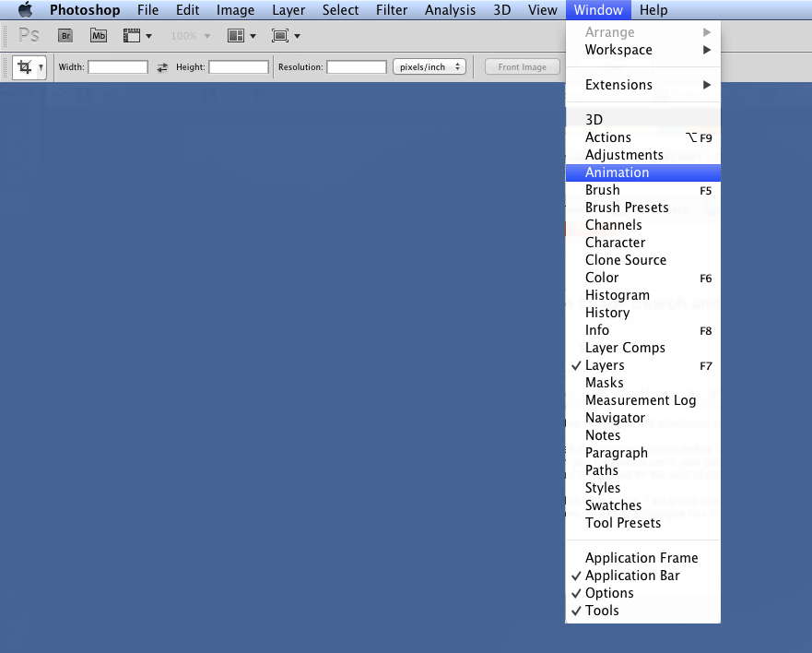The image size is (812, 653).
Task: Open the View menu
Action: tap(542, 10)
